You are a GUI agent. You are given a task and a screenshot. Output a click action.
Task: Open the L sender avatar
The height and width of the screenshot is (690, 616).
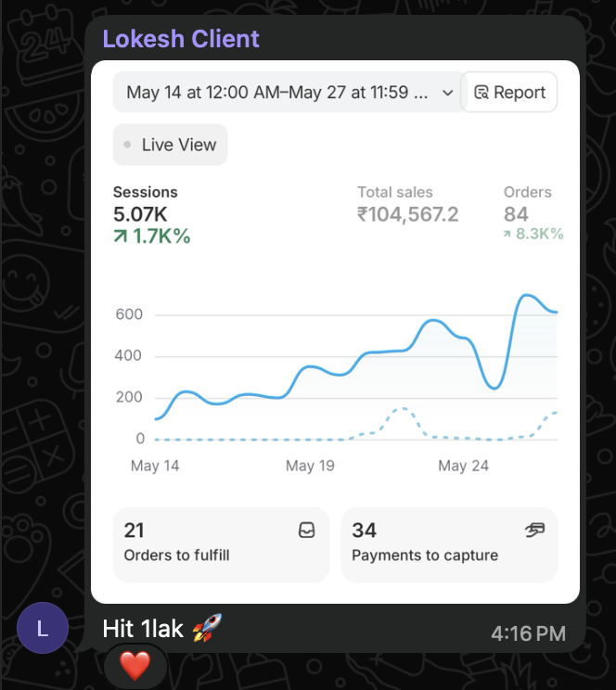pyautogui.click(x=43, y=628)
